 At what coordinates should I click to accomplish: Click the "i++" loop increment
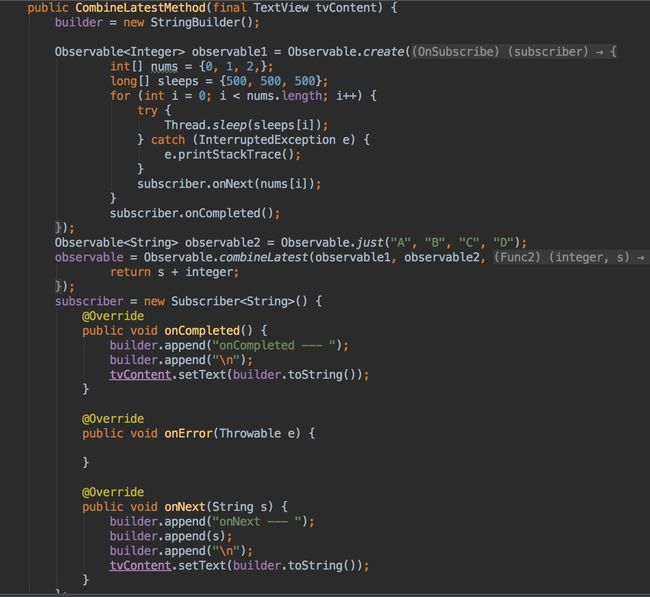click(x=346, y=96)
